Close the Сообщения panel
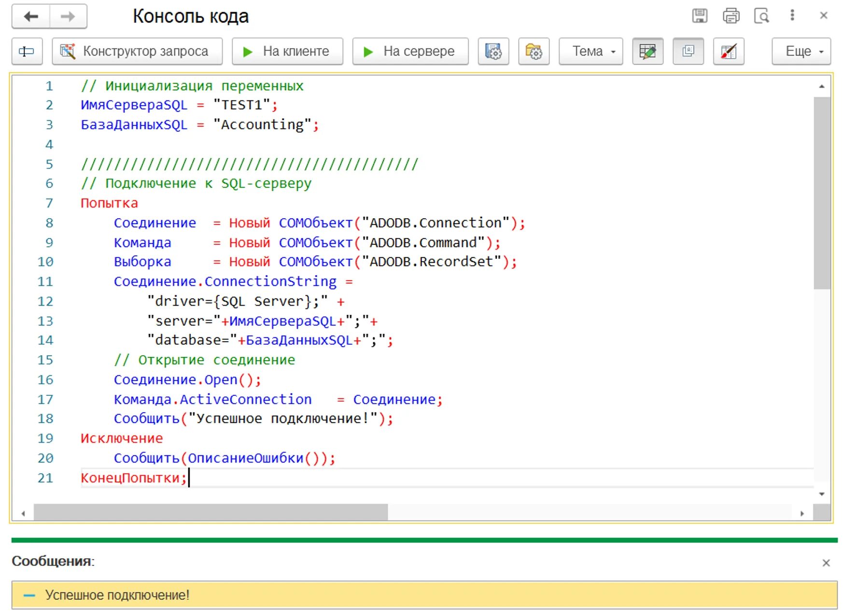Image resolution: width=843 pixels, height=616 pixels. pos(826,562)
